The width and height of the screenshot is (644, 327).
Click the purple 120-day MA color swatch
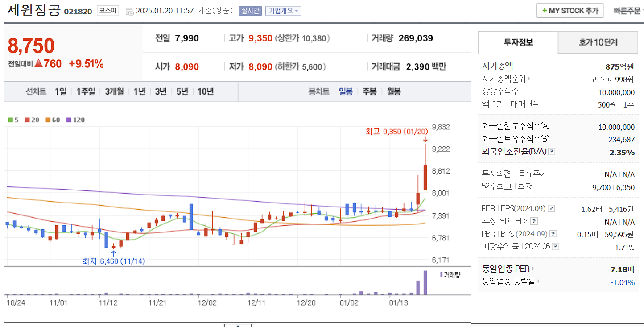click(x=69, y=120)
